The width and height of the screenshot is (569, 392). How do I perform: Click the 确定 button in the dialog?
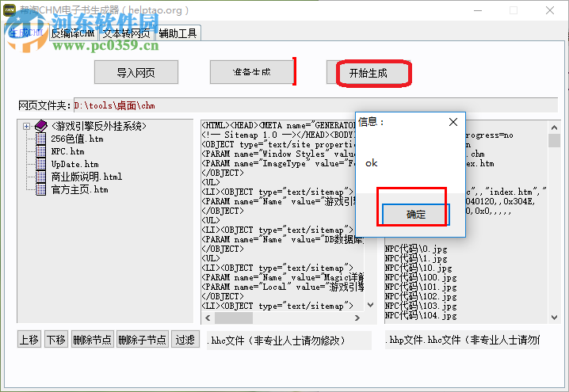click(x=415, y=215)
